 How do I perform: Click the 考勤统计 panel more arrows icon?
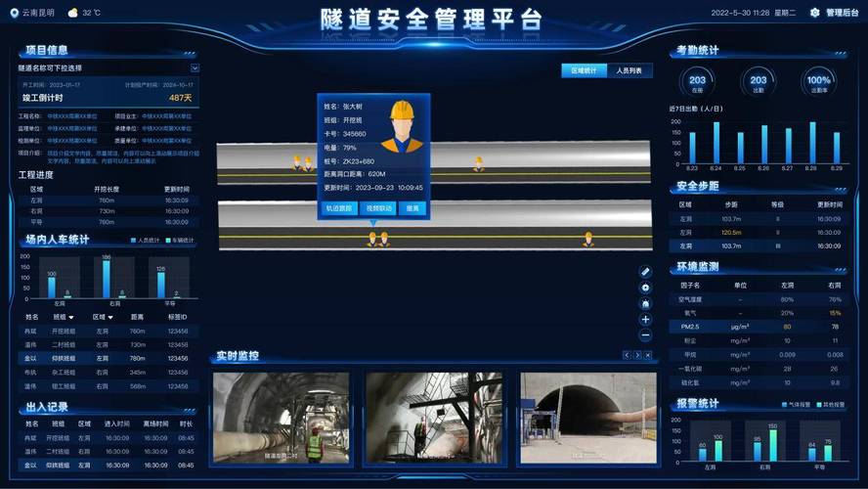841,53
